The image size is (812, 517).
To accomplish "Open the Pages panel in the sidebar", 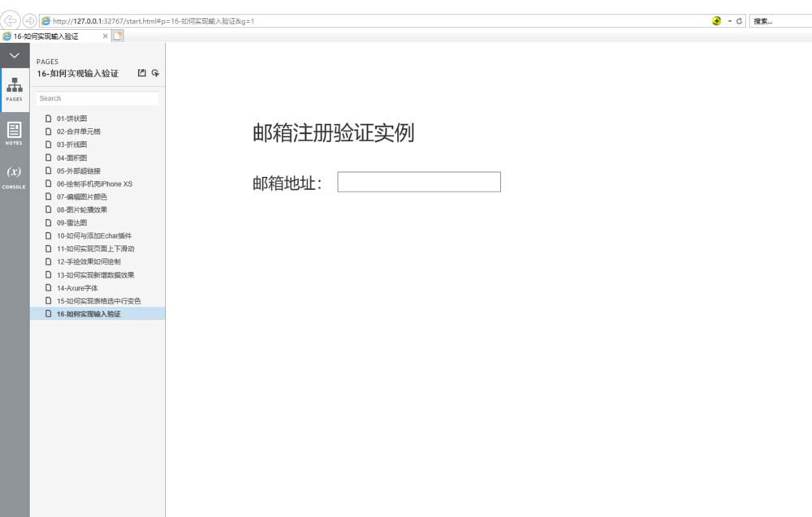I will point(14,88).
